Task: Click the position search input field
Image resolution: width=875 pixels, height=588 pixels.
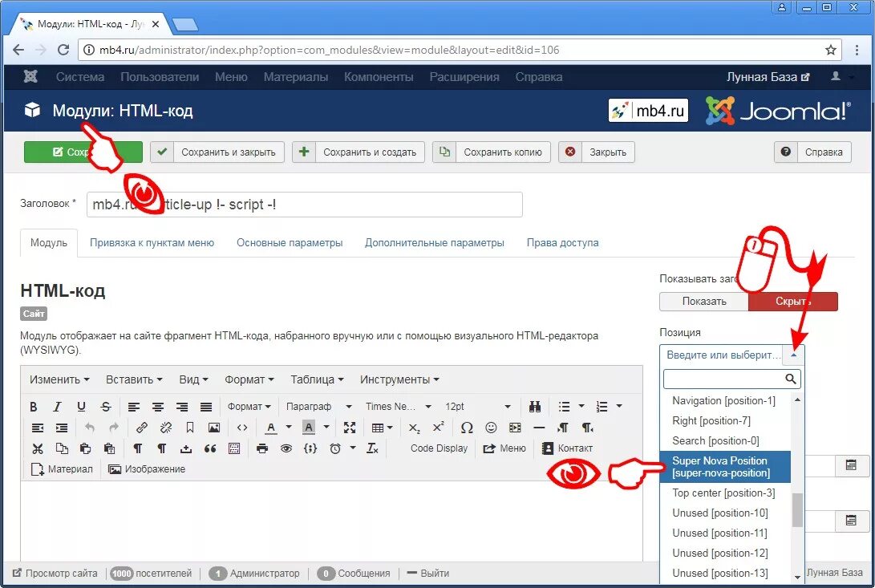Action: 732,379
